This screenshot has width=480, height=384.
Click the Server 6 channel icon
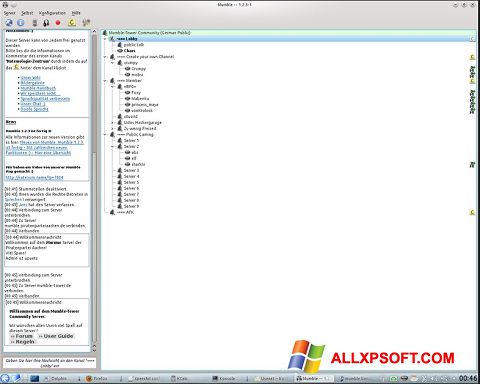point(120,189)
